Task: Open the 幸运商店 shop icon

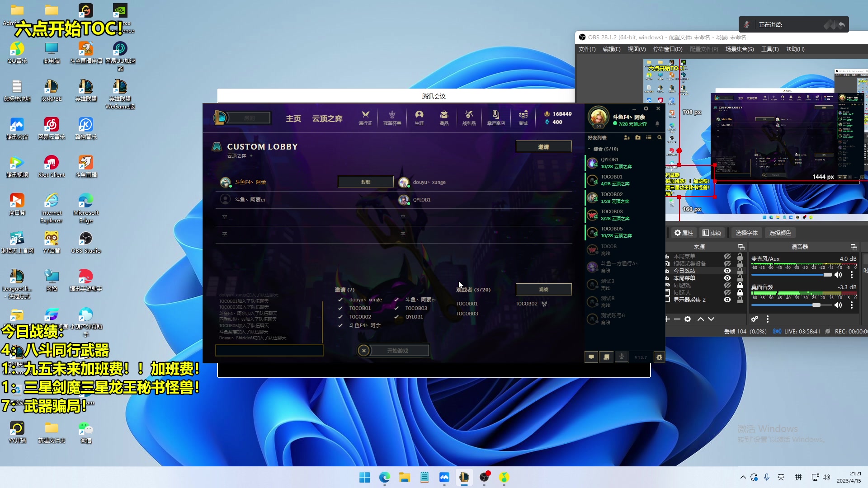Action: pyautogui.click(x=495, y=117)
